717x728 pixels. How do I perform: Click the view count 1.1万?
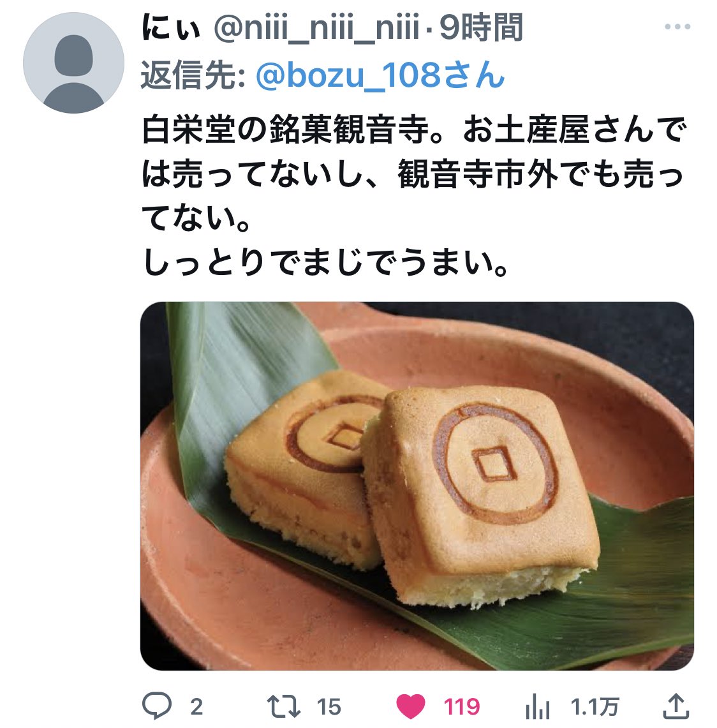coord(595,707)
